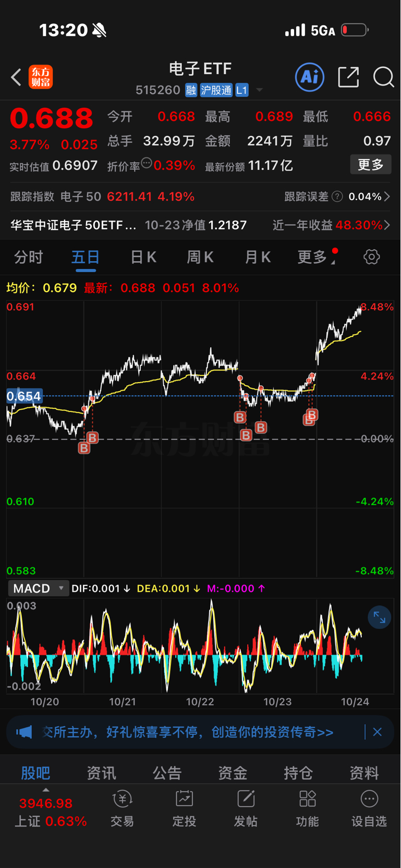Viewport: 401px width, 868px height.
Task: Tap the megaphone announcement icon
Action: click(x=24, y=732)
